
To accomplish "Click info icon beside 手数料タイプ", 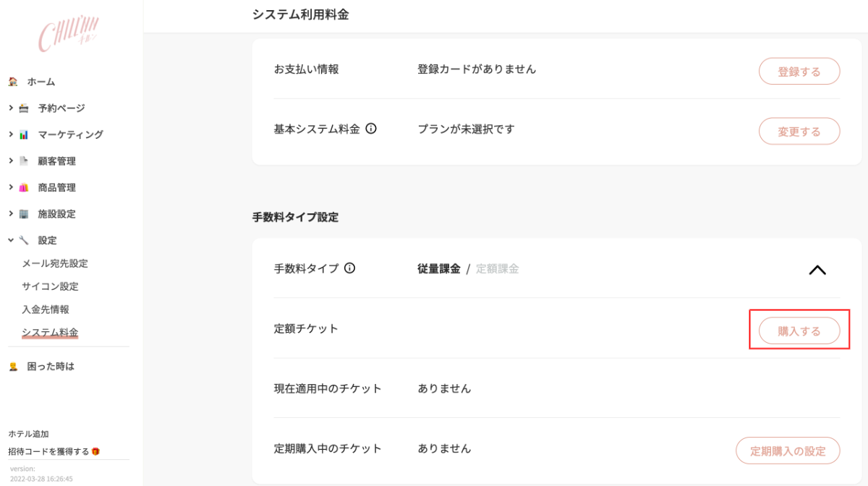I will click(350, 268).
